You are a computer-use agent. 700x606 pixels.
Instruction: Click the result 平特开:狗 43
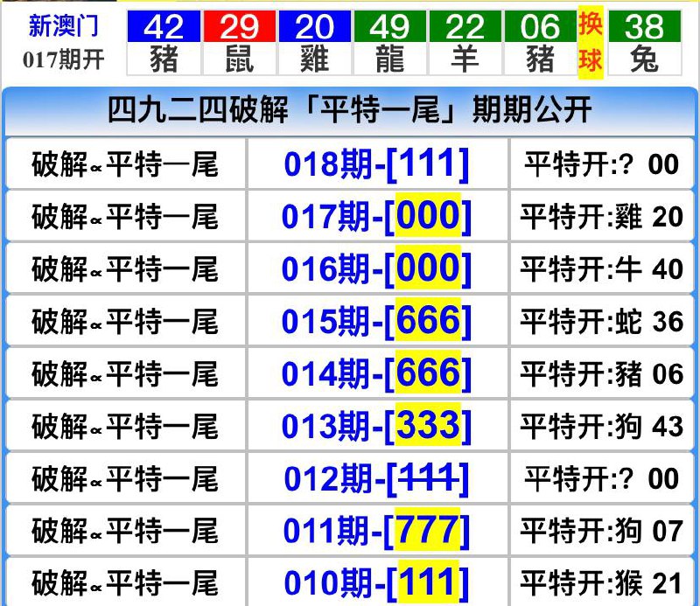(x=602, y=426)
